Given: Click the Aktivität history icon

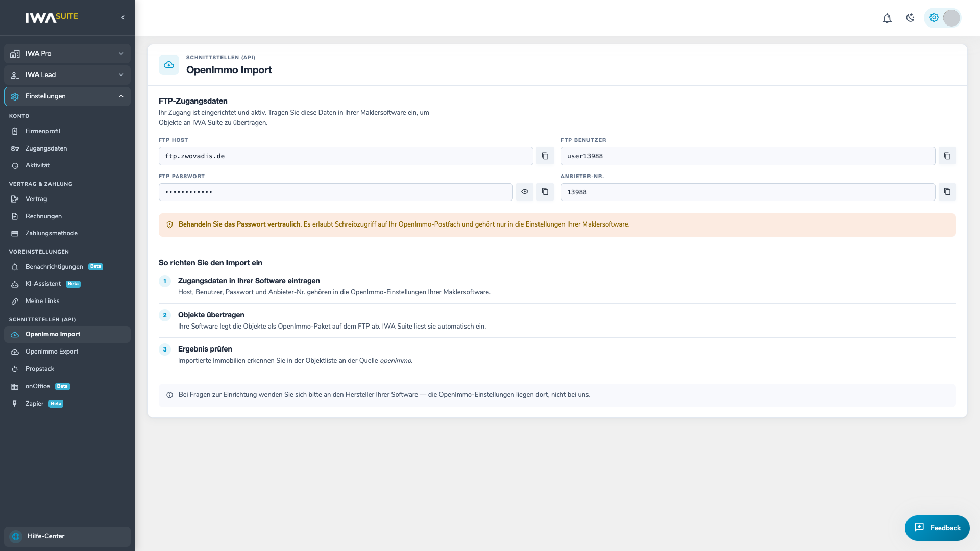Looking at the screenshot, I should pos(15,166).
